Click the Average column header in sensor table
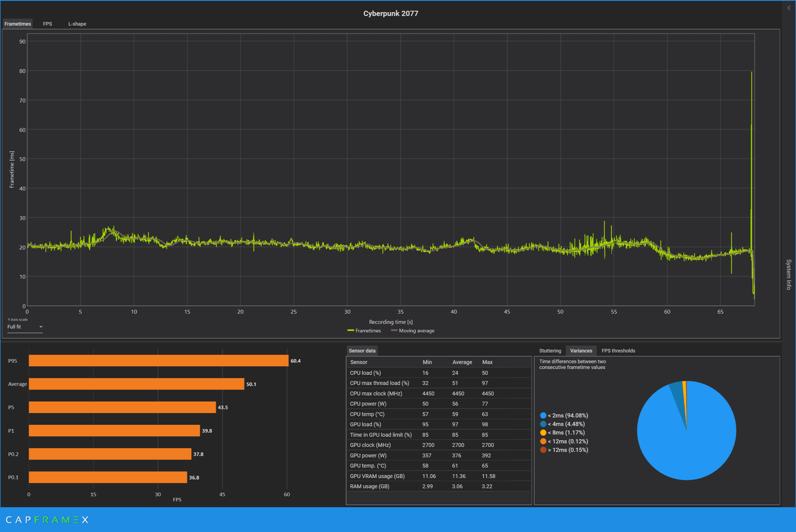 (462, 362)
